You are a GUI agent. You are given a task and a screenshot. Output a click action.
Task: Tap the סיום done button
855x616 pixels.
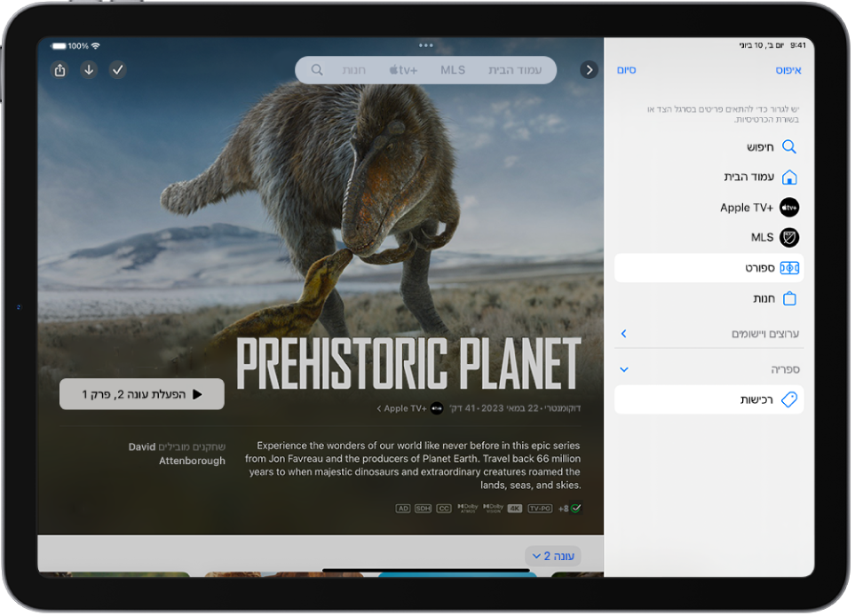coord(627,70)
